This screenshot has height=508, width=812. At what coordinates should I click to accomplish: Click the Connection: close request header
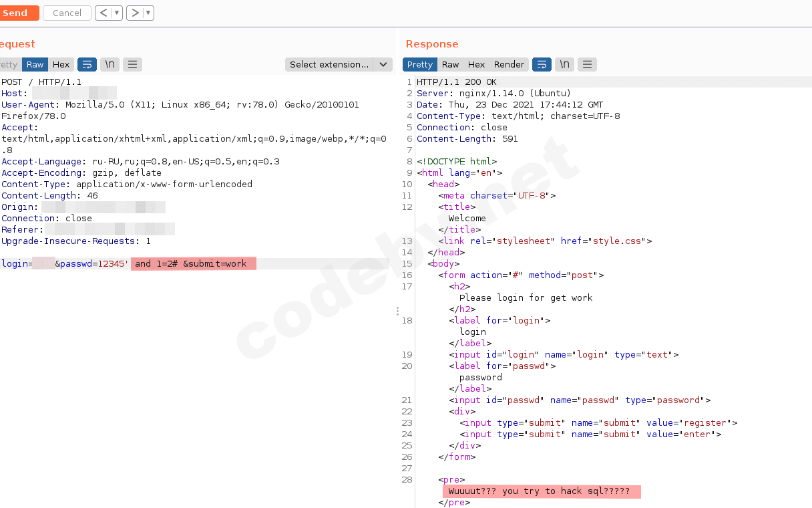click(47, 219)
